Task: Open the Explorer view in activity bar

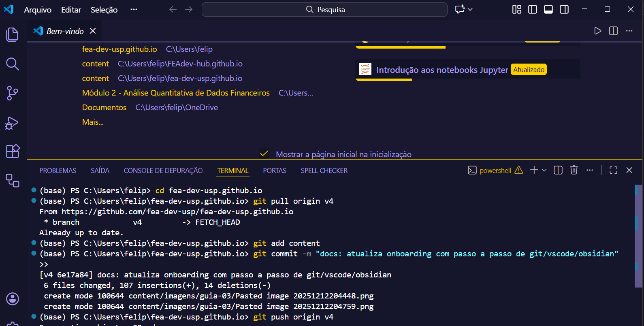Action: pyautogui.click(x=12, y=35)
